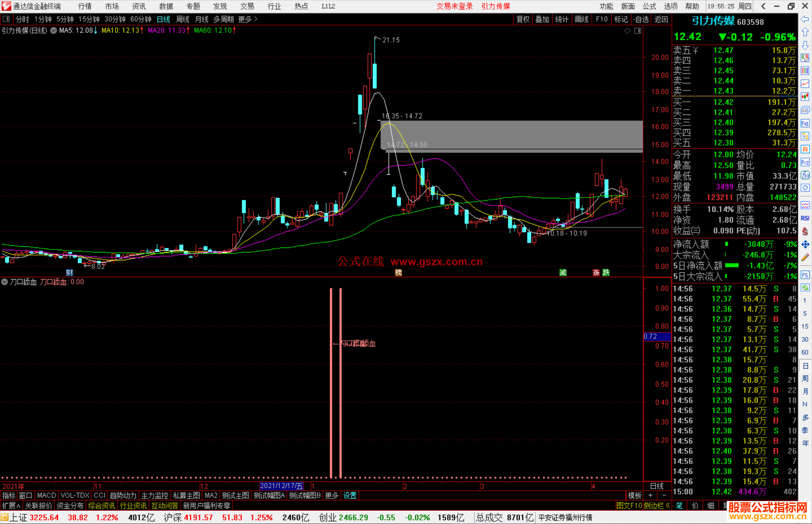Select the 价 price view toggle
The height and width of the screenshot is (524, 812).
(x=695, y=506)
